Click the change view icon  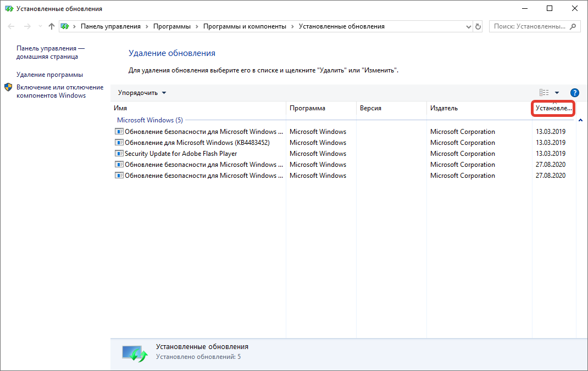click(544, 93)
